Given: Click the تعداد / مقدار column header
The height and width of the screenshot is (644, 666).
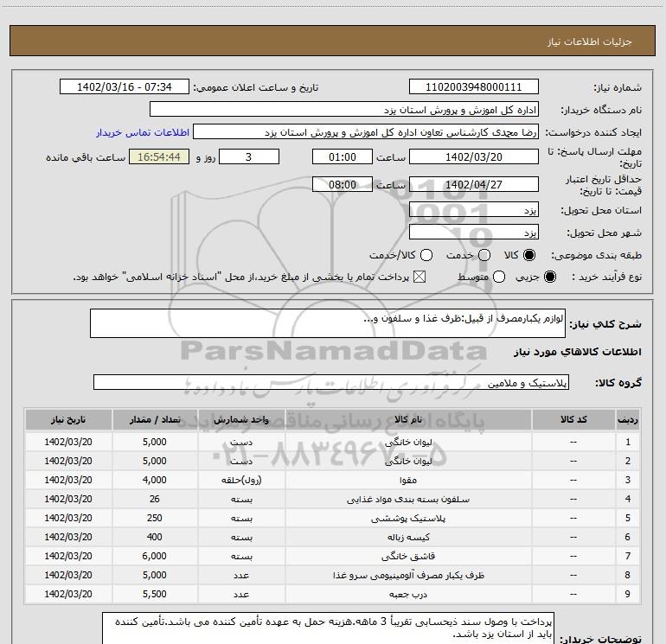Looking at the screenshot, I should (x=155, y=419).
